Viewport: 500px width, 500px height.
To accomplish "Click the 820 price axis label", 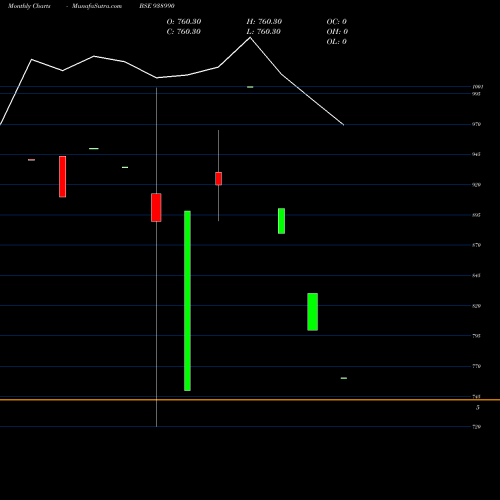I will click(476, 306).
